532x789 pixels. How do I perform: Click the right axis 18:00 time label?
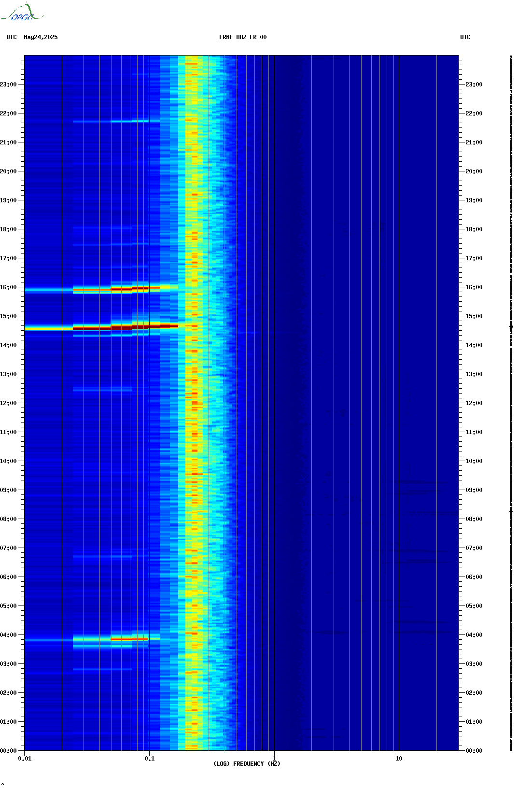[x=474, y=229]
